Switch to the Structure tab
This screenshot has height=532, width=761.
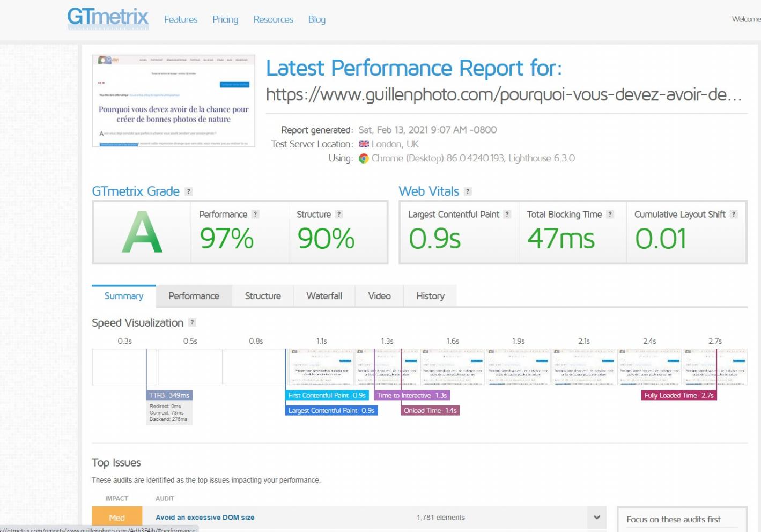[263, 296]
